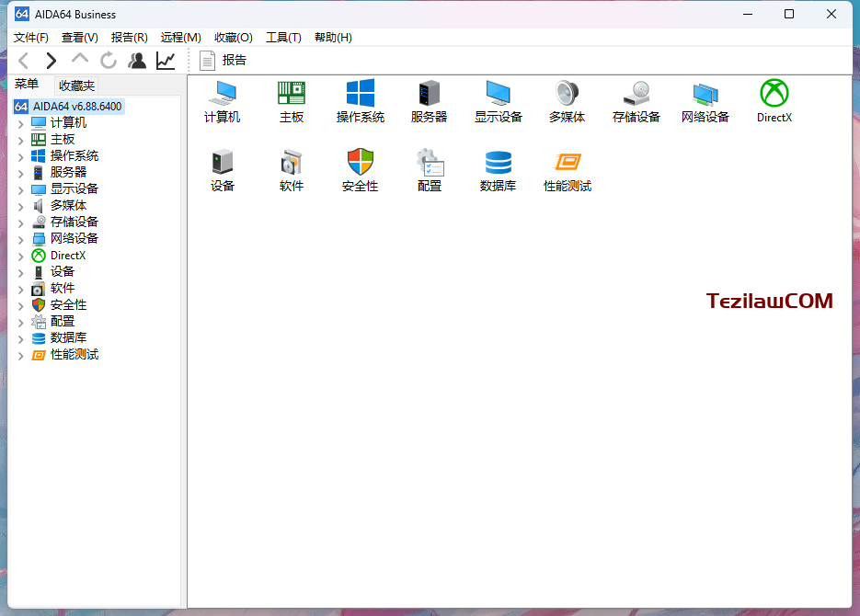Open the 网络设备 icon in main panel

705,101
